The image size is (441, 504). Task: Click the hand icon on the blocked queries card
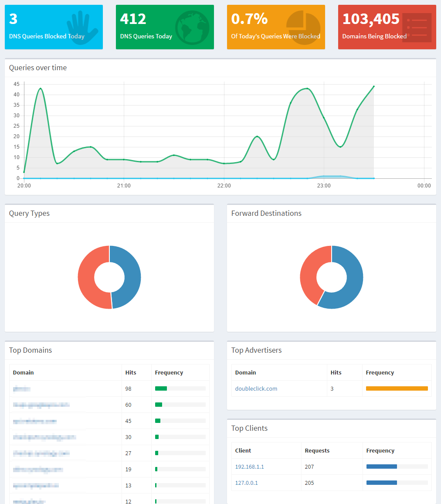82,27
